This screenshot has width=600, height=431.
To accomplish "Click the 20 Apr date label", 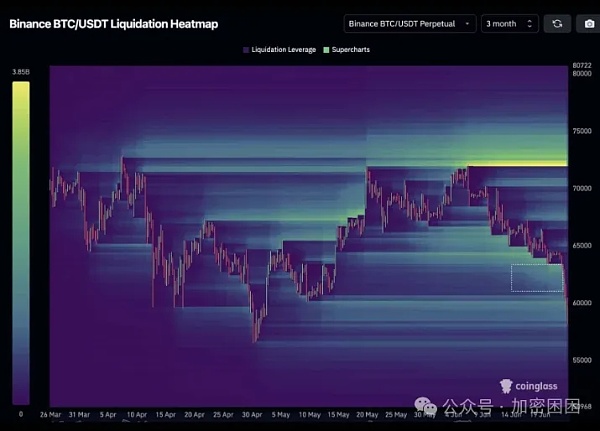I will (x=194, y=415).
